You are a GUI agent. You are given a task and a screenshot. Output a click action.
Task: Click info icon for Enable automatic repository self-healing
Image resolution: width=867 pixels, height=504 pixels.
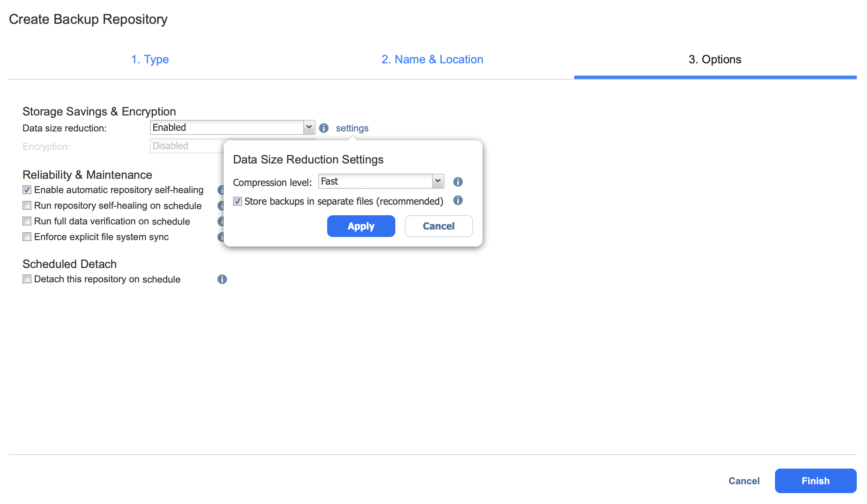pyautogui.click(x=220, y=190)
